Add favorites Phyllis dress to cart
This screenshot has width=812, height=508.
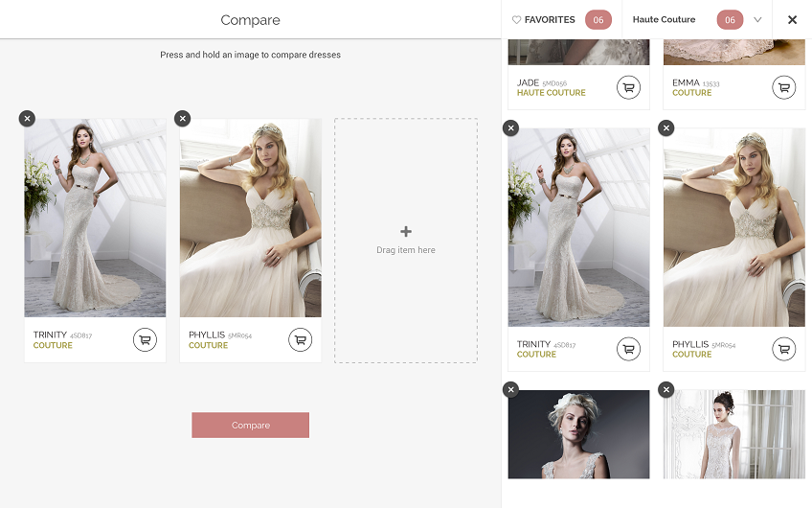(784, 350)
